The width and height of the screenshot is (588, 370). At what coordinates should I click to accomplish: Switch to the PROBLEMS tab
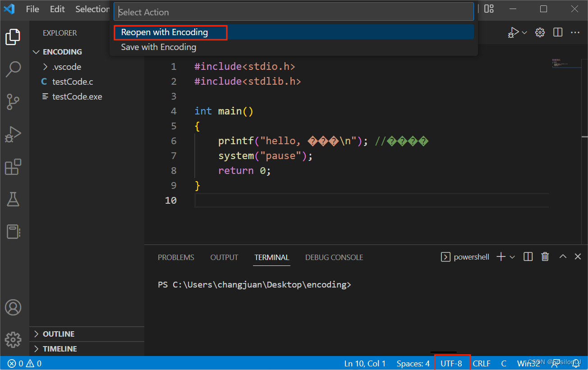(x=176, y=257)
